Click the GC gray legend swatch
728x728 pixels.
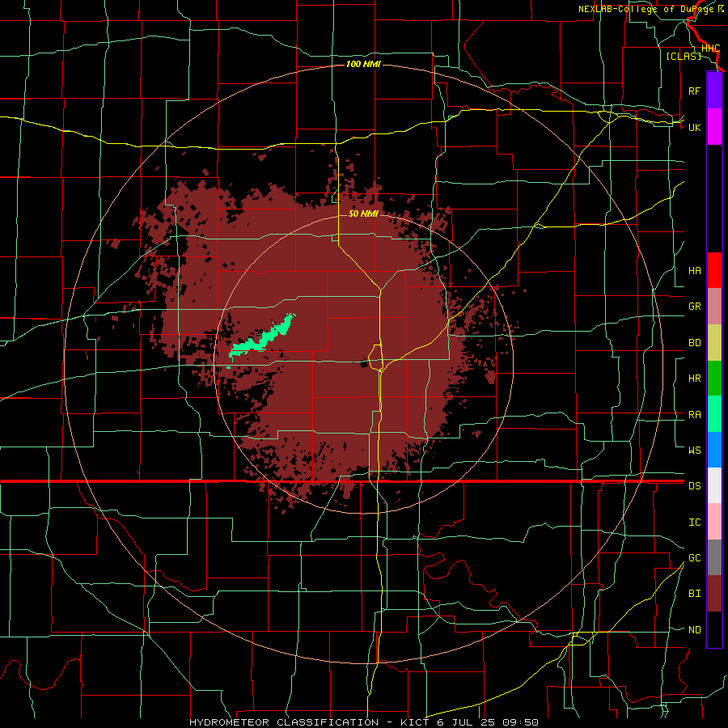(x=714, y=557)
